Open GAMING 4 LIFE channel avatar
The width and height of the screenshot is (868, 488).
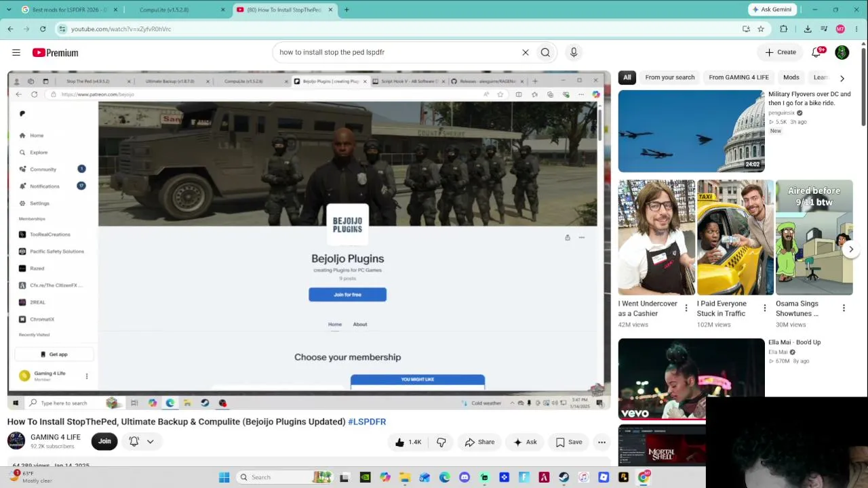pyautogui.click(x=16, y=441)
